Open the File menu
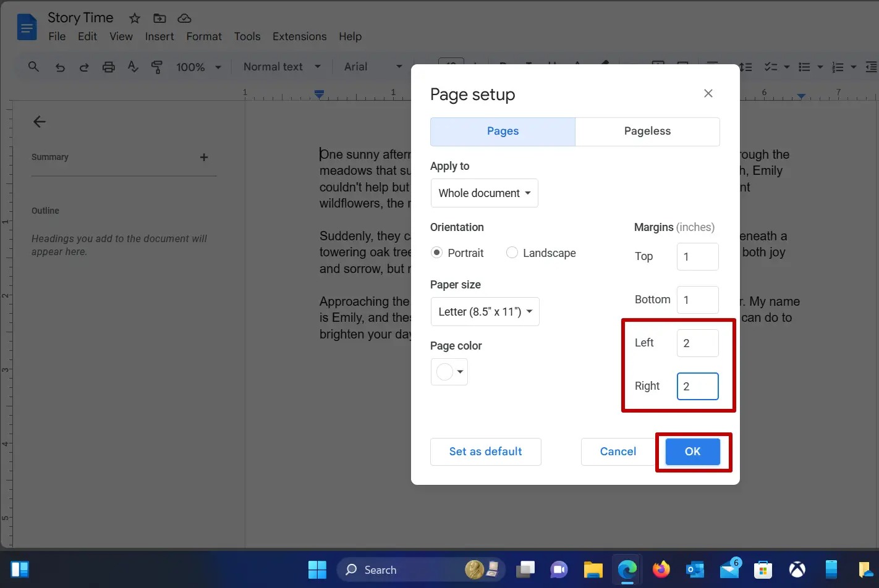The image size is (879, 588). coord(57,36)
